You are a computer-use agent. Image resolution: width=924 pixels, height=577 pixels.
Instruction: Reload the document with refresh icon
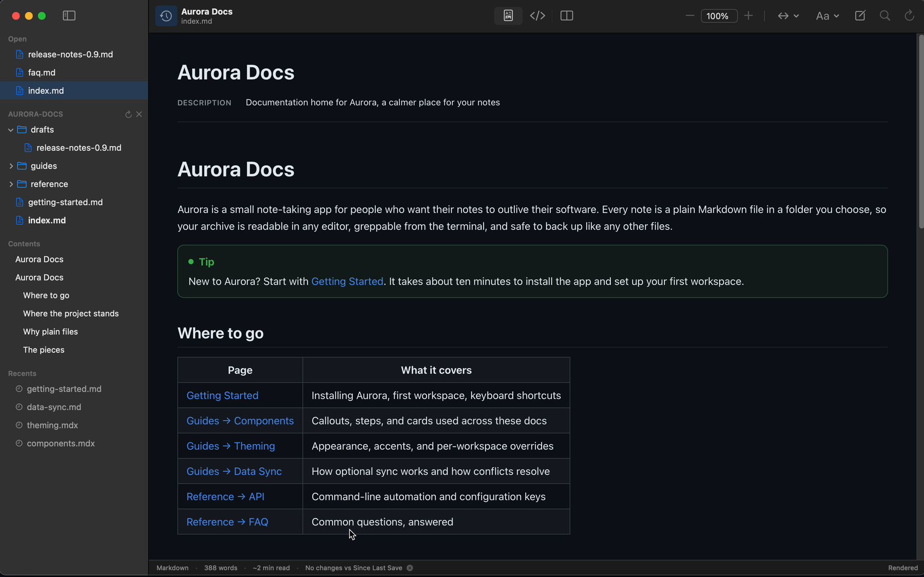point(909,16)
